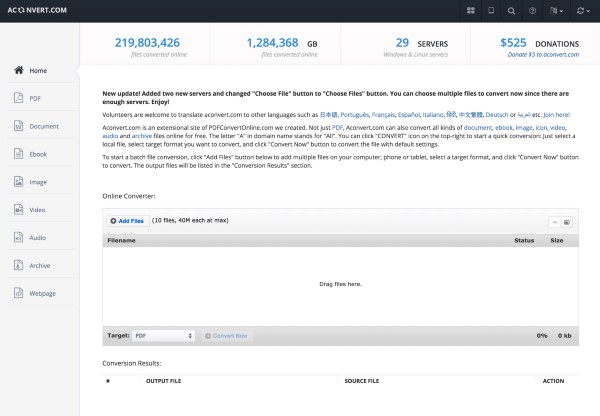Click the tablet device icon in header

[491, 11]
